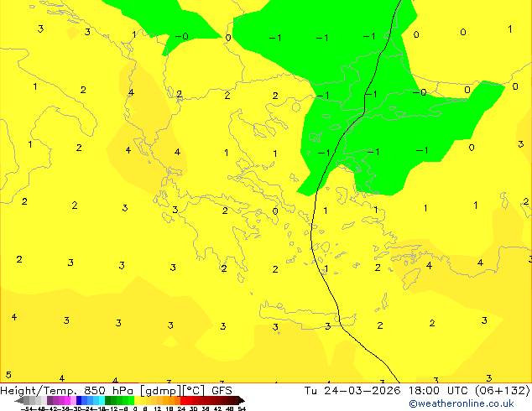Screen dimensions: 532x411
Task: Click the dark maroon right arrow end of legend
Action: point(242,400)
